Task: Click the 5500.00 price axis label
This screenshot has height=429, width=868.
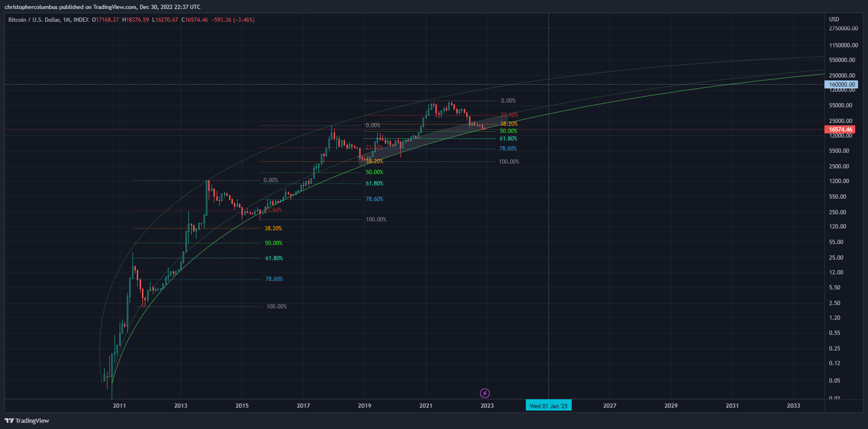Action: [839, 151]
